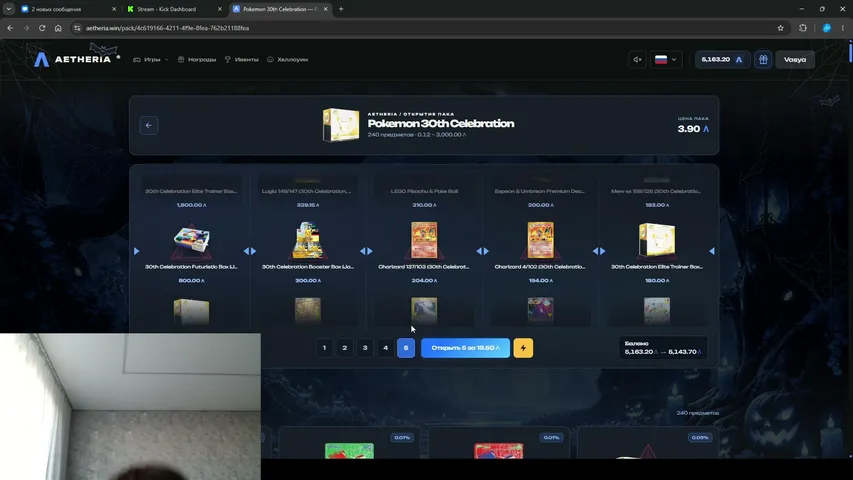Click the browser home button
Viewport: 853px width, 480px height.
pyautogui.click(x=58, y=28)
